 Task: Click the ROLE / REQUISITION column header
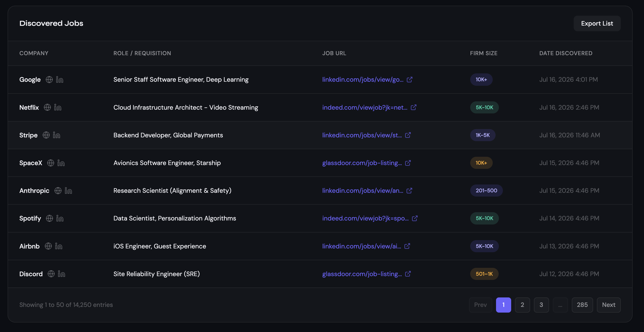[142, 53]
